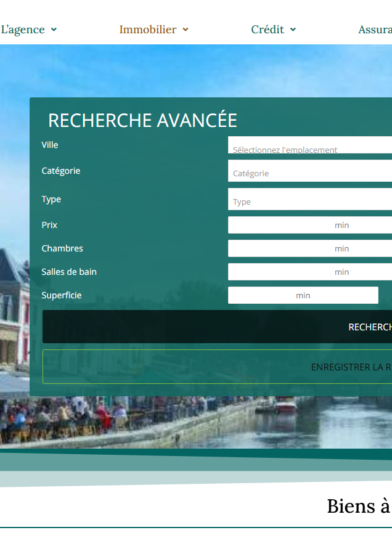Click the Superficie min input
The width and height of the screenshot is (392, 554).
tap(303, 295)
